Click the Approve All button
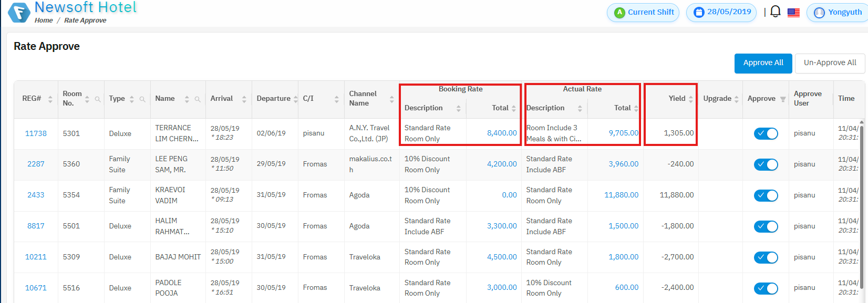The width and height of the screenshot is (868, 303). [x=763, y=63]
